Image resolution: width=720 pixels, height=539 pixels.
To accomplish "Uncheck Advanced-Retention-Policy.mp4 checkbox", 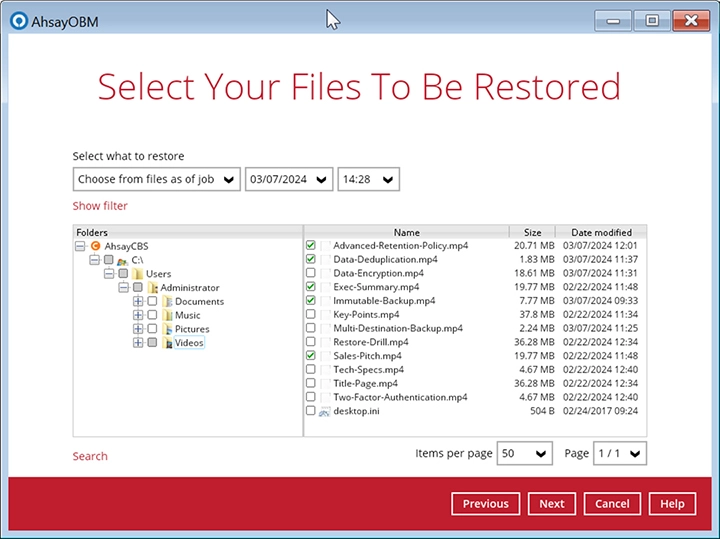I will (311, 245).
